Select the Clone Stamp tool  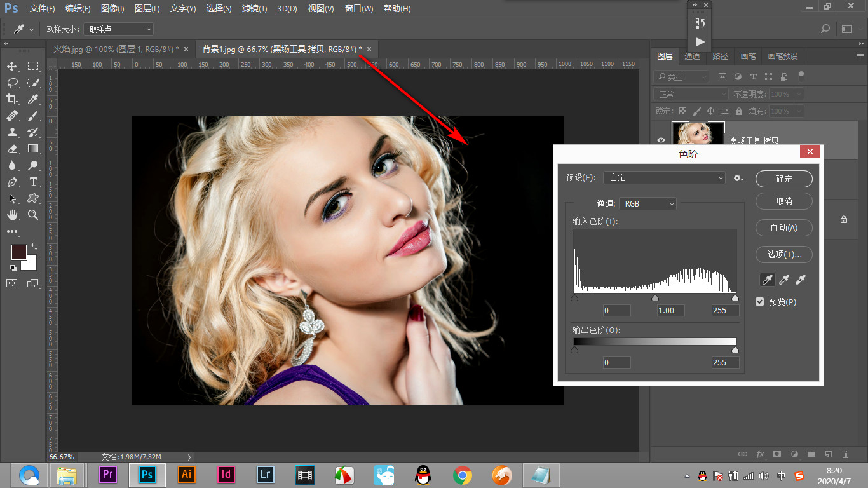(x=12, y=132)
